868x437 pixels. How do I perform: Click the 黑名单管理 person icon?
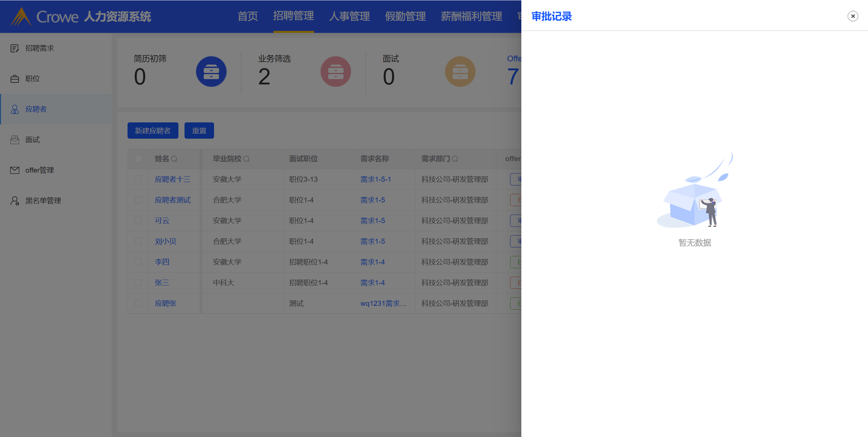coord(15,201)
